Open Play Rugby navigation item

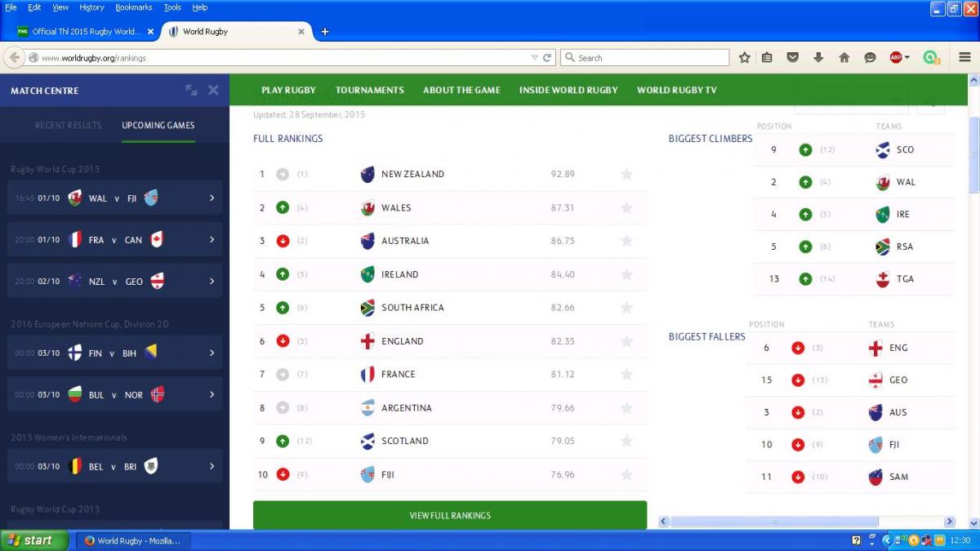pos(288,91)
